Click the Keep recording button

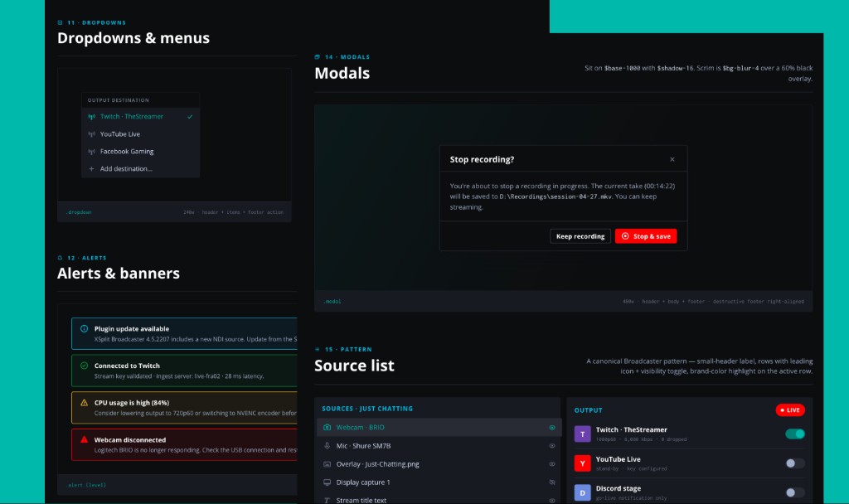[580, 235]
